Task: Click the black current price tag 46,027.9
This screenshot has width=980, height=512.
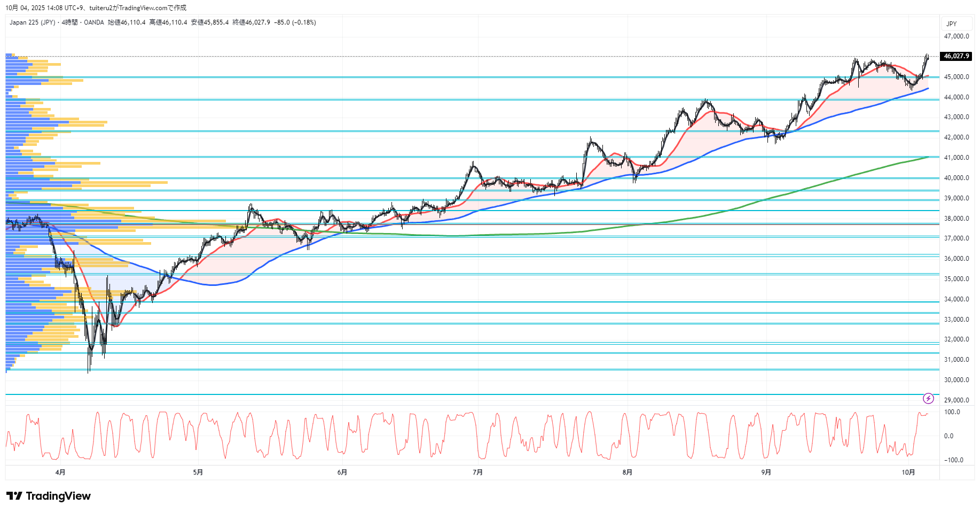Action: (956, 56)
